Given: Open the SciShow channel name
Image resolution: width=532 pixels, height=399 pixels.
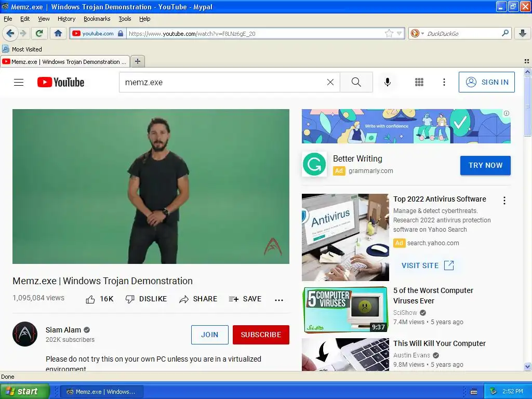Looking at the screenshot, I should click(405, 312).
